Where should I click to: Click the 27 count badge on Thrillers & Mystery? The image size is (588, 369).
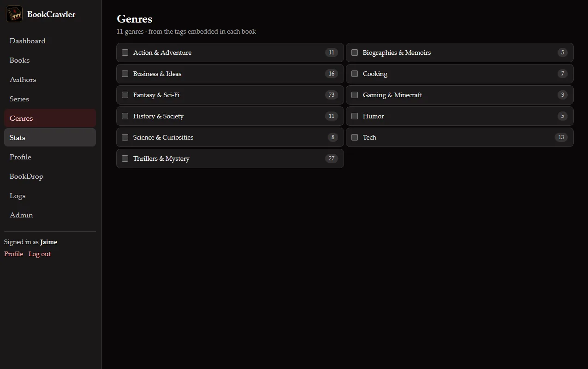click(x=332, y=158)
